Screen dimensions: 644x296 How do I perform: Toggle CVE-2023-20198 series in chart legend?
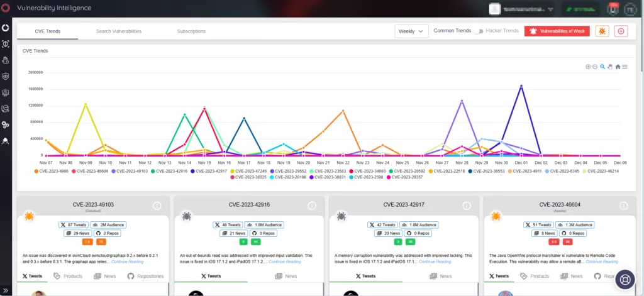pos(288,177)
